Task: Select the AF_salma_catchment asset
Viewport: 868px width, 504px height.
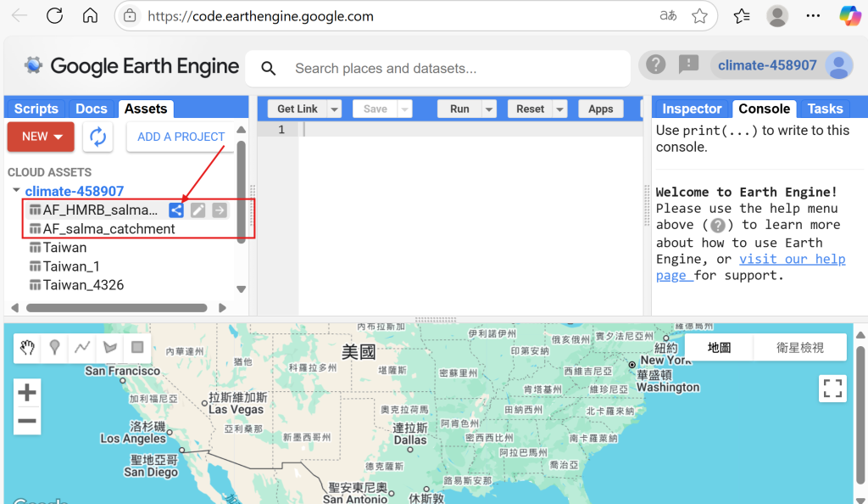Action: pyautogui.click(x=109, y=229)
